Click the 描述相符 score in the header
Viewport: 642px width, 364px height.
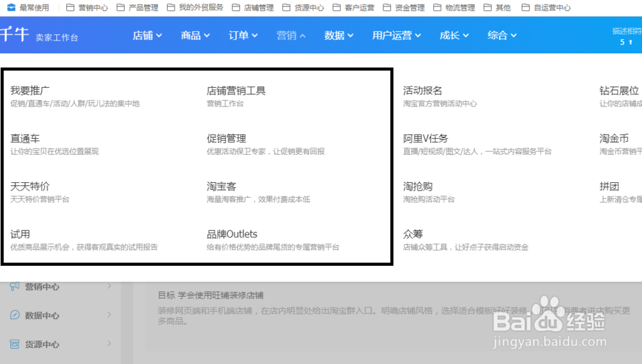pyautogui.click(x=627, y=37)
